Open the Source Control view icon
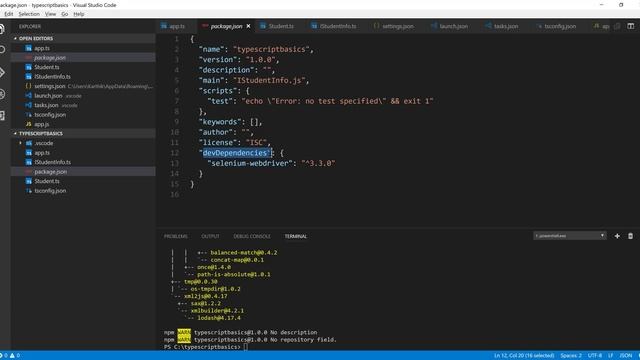This screenshot has width=640, height=360. tap(2, 73)
